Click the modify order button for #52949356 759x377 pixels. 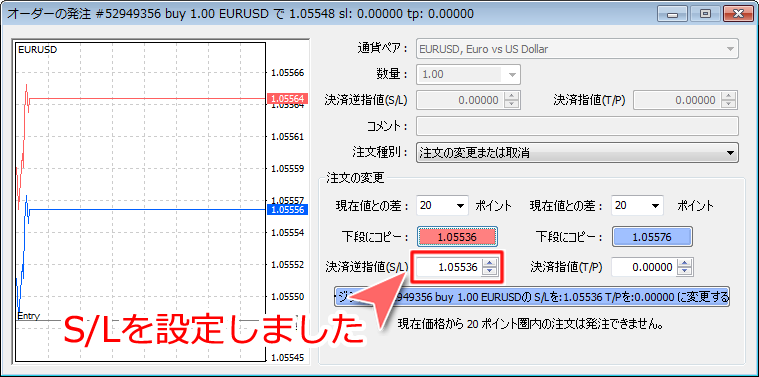pos(532,297)
